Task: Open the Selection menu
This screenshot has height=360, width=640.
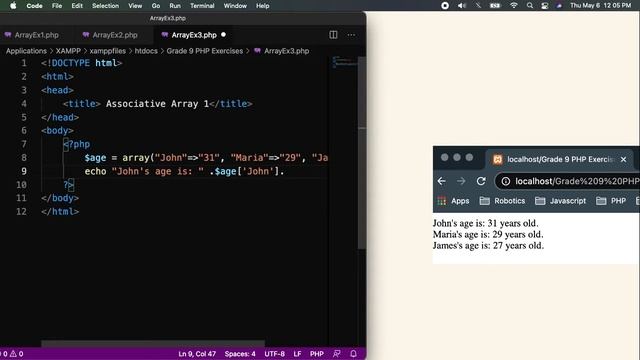Action: 105,6
